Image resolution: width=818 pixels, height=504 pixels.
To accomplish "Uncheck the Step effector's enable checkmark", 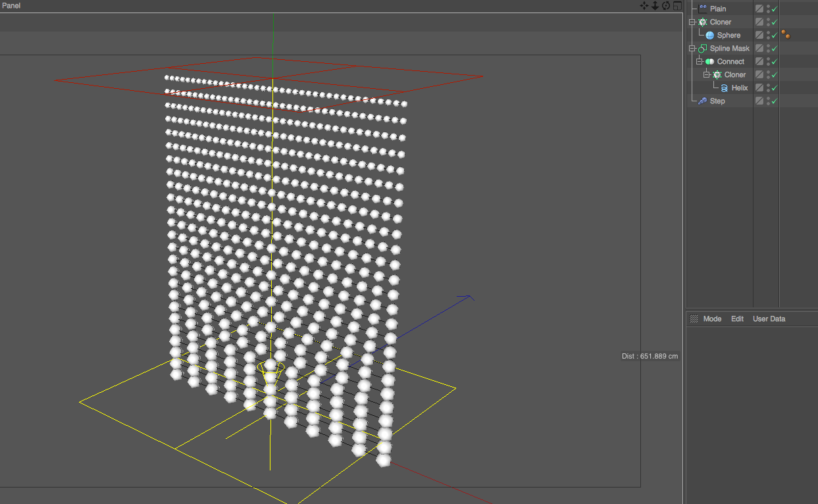I will [775, 100].
